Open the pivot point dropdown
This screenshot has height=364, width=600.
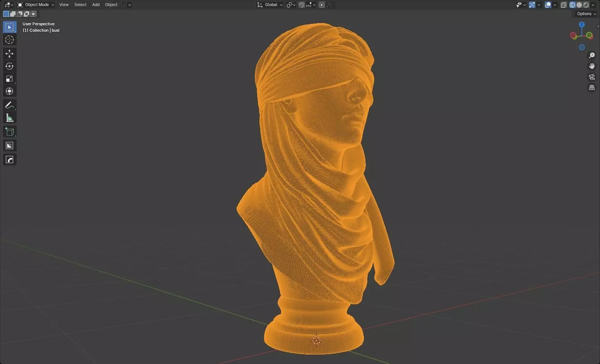pos(291,5)
